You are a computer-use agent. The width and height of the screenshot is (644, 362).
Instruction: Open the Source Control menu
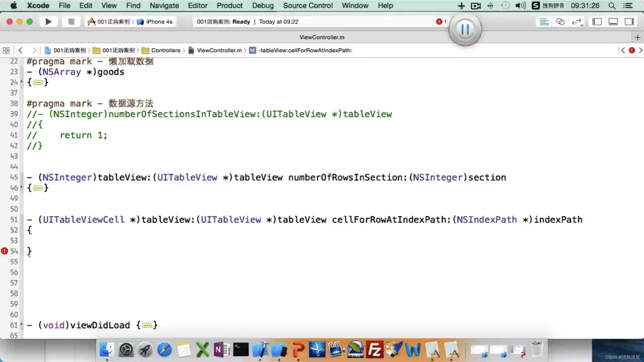pyautogui.click(x=307, y=6)
